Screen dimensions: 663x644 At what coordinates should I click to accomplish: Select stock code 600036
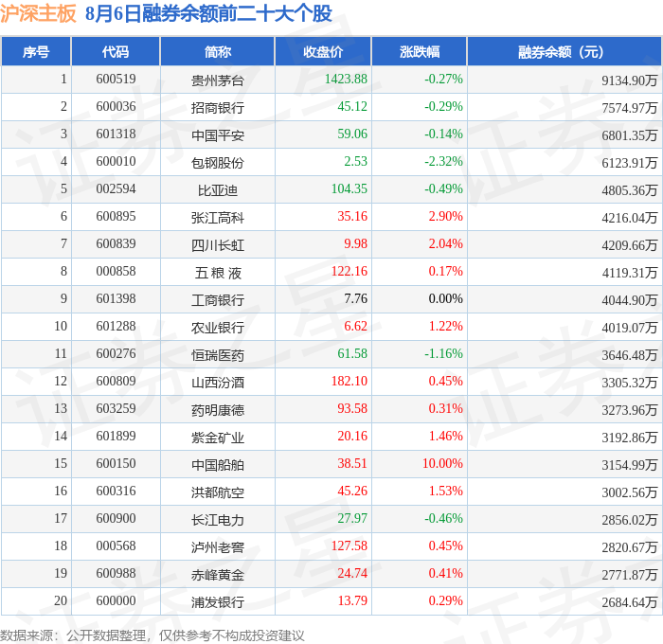coord(116,107)
